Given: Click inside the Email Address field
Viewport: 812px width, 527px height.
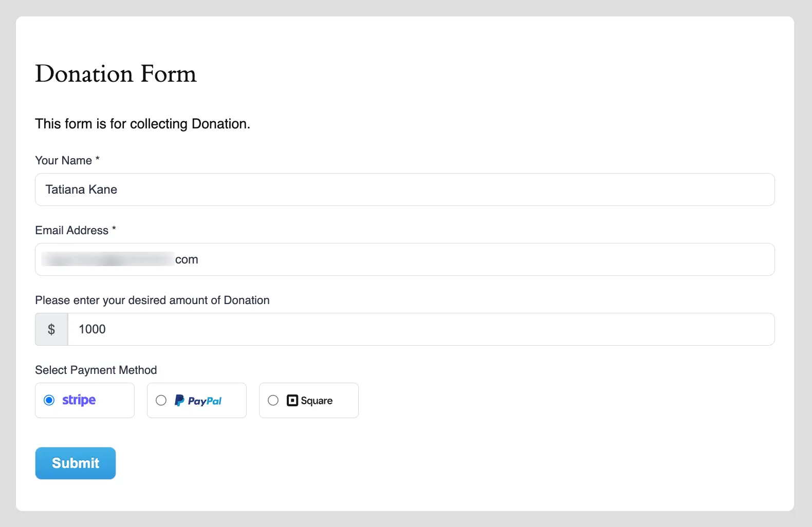Looking at the screenshot, I should [x=360, y=259].
